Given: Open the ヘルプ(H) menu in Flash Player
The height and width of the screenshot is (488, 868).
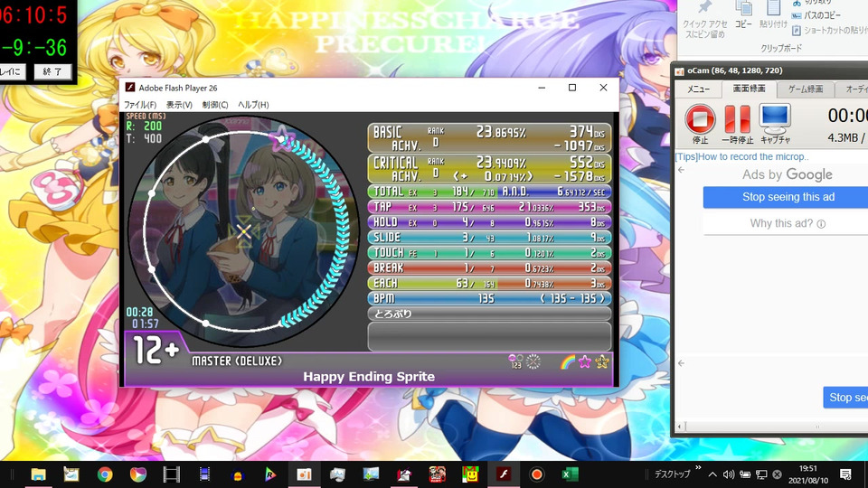Looking at the screenshot, I should [253, 105].
